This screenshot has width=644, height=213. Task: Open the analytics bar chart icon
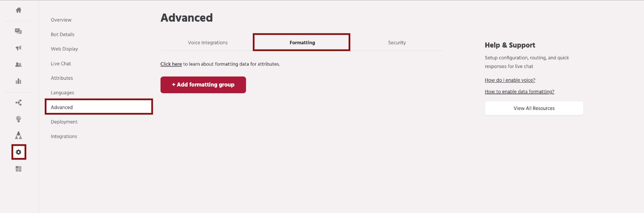(x=18, y=81)
